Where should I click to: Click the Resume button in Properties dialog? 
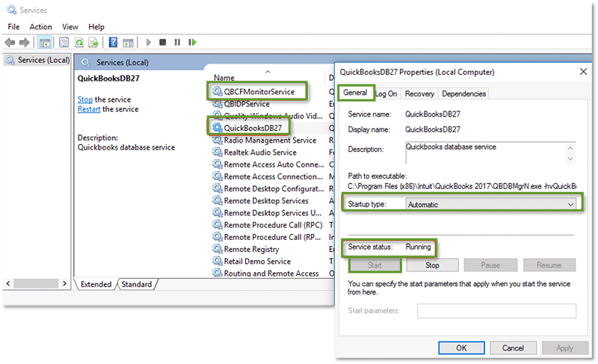point(549,265)
